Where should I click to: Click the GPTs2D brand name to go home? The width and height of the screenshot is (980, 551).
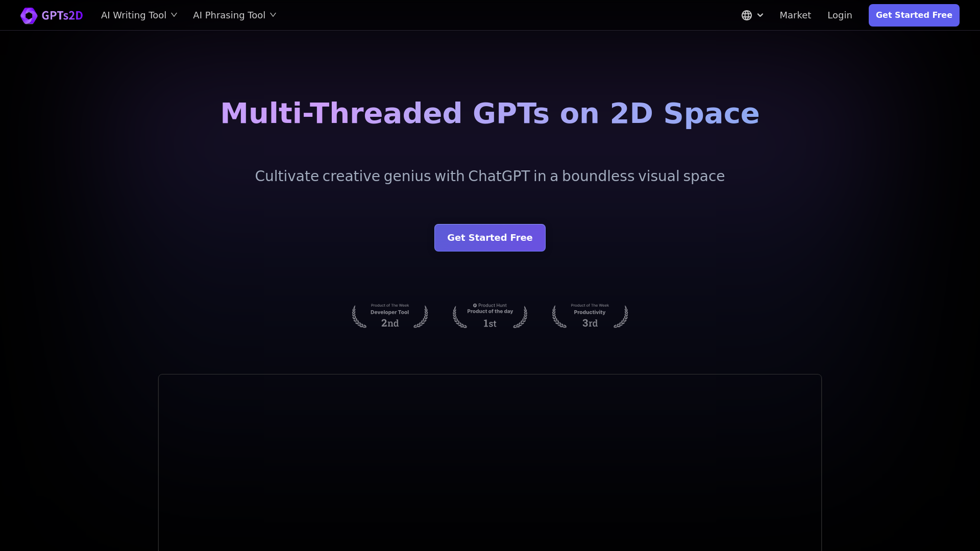click(x=62, y=15)
